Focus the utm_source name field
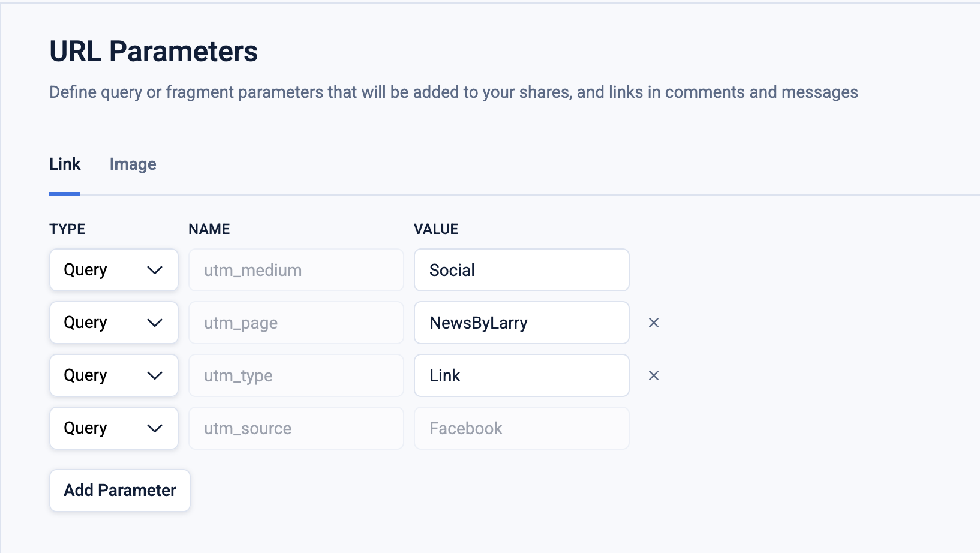Screen dimensions: 980x553 coord(296,428)
